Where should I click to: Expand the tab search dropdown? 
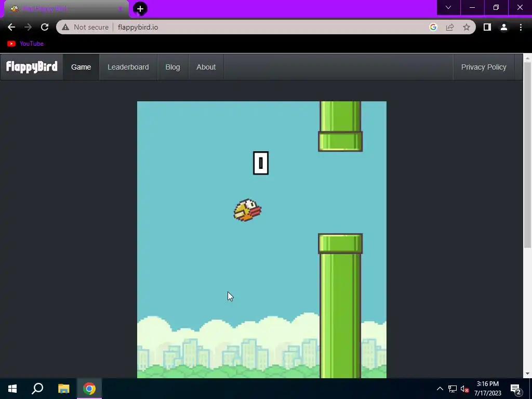click(448, 7)
